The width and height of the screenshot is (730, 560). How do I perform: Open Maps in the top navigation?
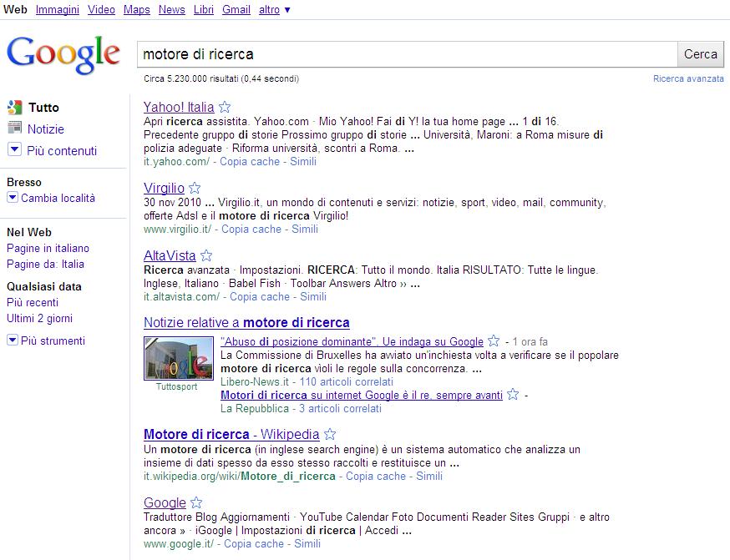click(136, 9)
